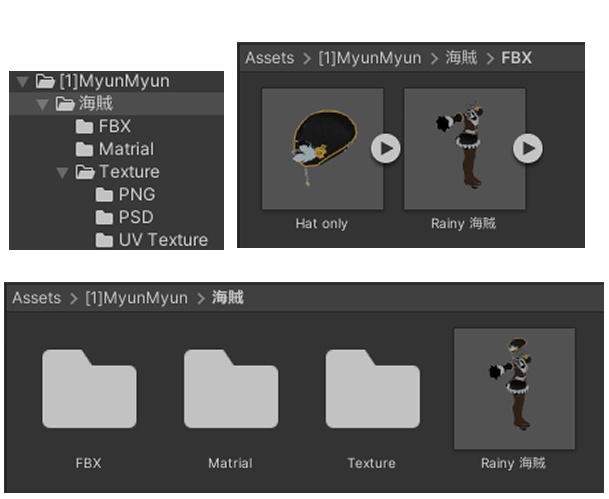609x499 pixels.
Task: Select the PSD row label in tree
Action: tap(136, 217)
